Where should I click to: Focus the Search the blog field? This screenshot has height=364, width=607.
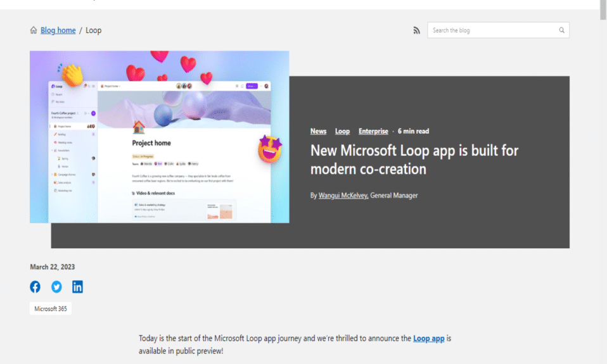coord(498,30)
